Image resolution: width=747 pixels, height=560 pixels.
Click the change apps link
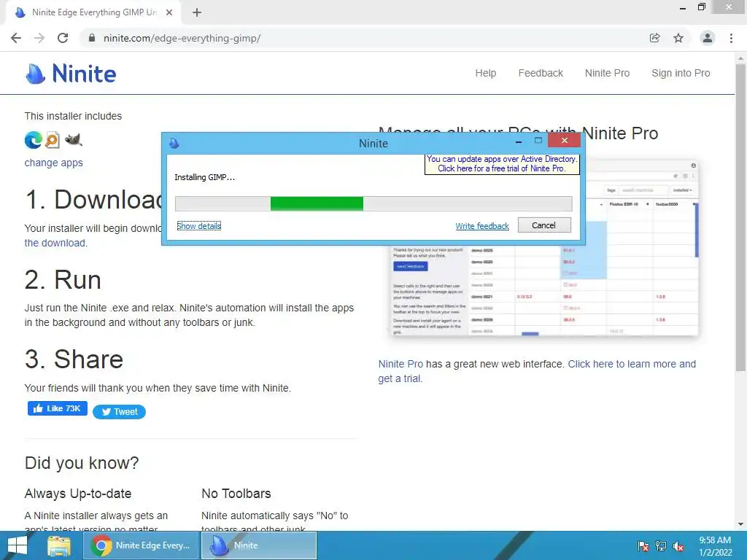(x=53, y=163)
